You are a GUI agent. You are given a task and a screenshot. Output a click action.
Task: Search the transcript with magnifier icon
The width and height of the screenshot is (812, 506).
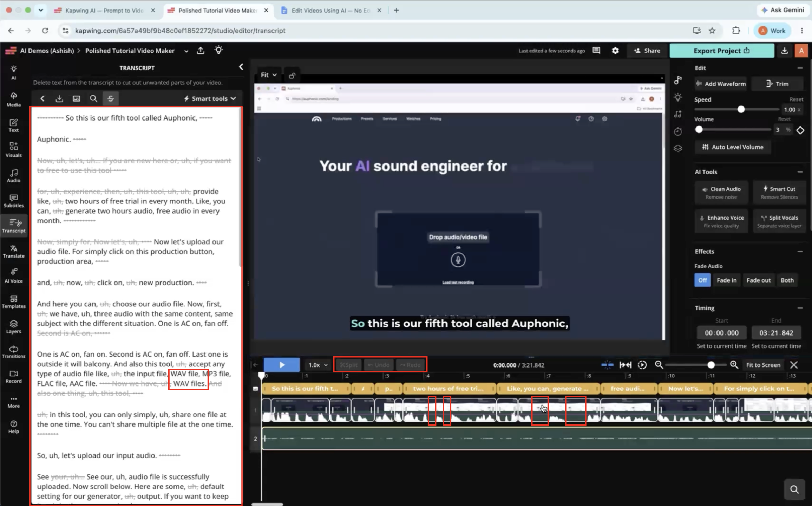93,98
